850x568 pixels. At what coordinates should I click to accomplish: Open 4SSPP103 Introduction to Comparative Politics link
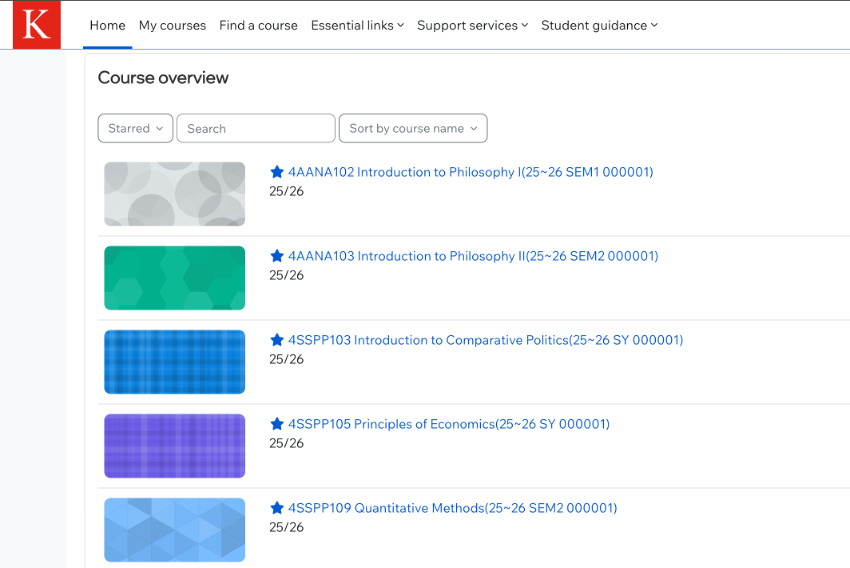coord(486,340)
